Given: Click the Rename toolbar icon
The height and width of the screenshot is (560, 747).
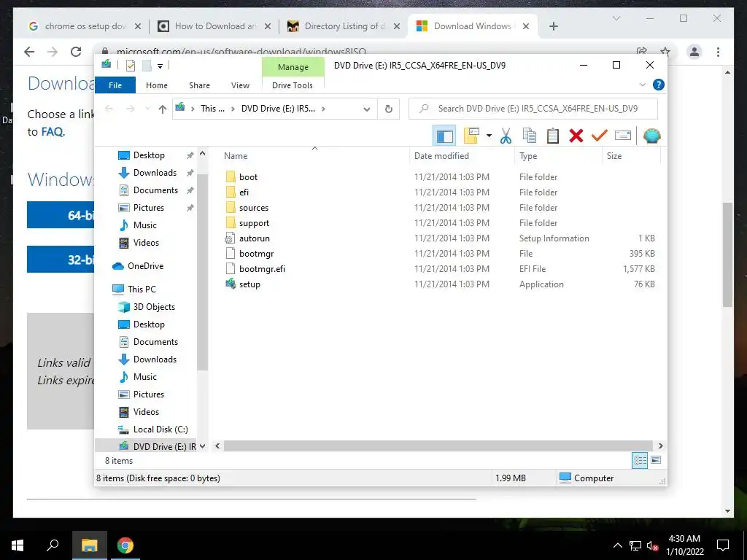Looking at the screenshot, I should coord(623,136).
